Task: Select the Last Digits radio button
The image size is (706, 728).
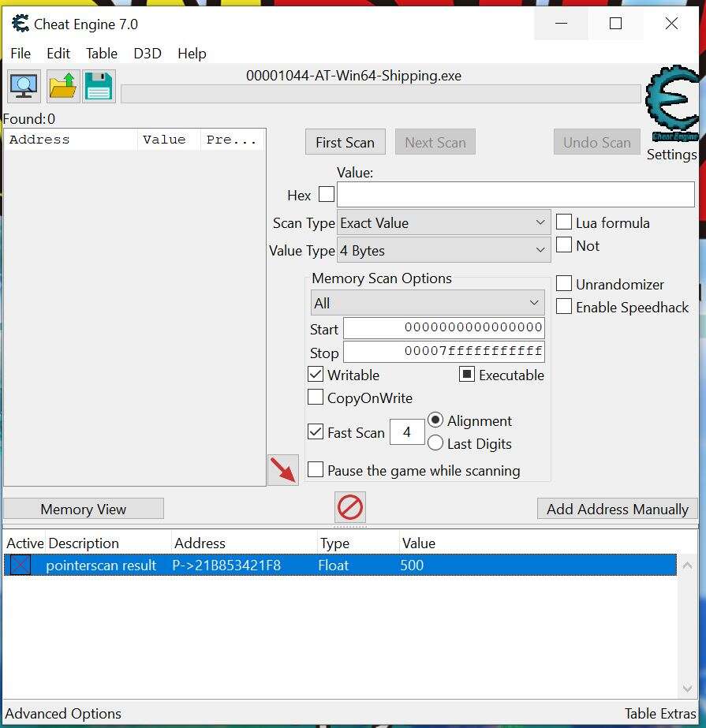Action: [435, 443]
